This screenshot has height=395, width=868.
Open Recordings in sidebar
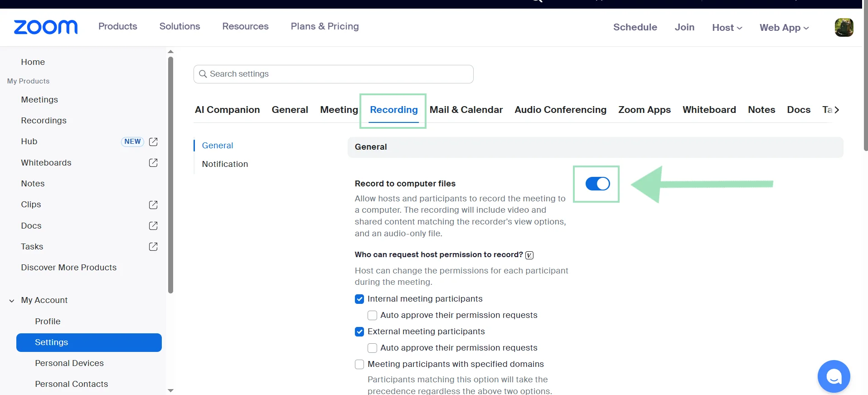pyautogui.click(x=44, y=121)
